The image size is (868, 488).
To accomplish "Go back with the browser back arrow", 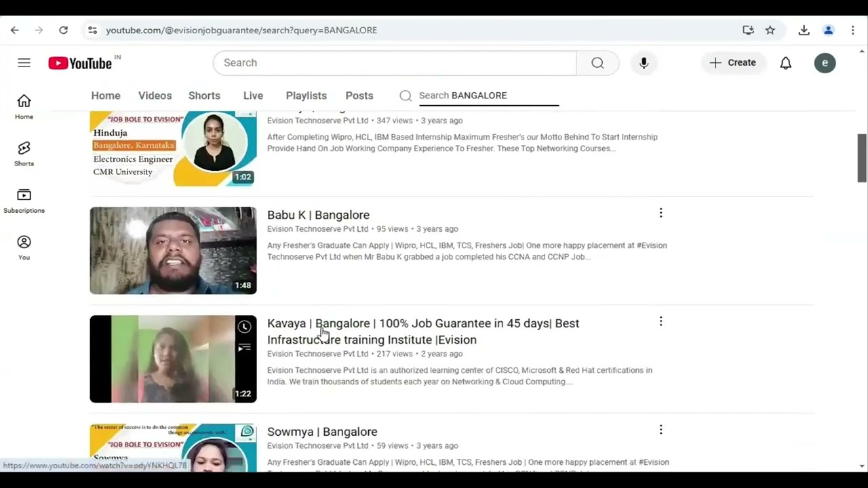I will coord(15,30).
